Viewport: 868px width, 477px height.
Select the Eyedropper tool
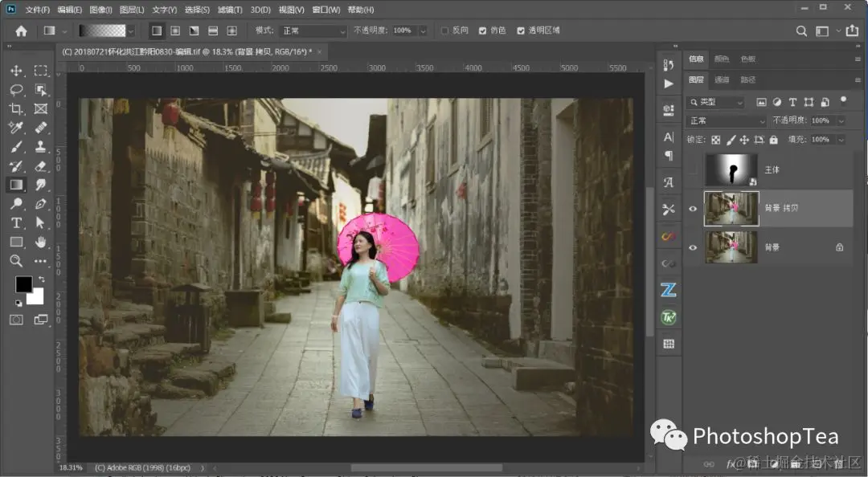pyautogui.click(x=16, y=127)
